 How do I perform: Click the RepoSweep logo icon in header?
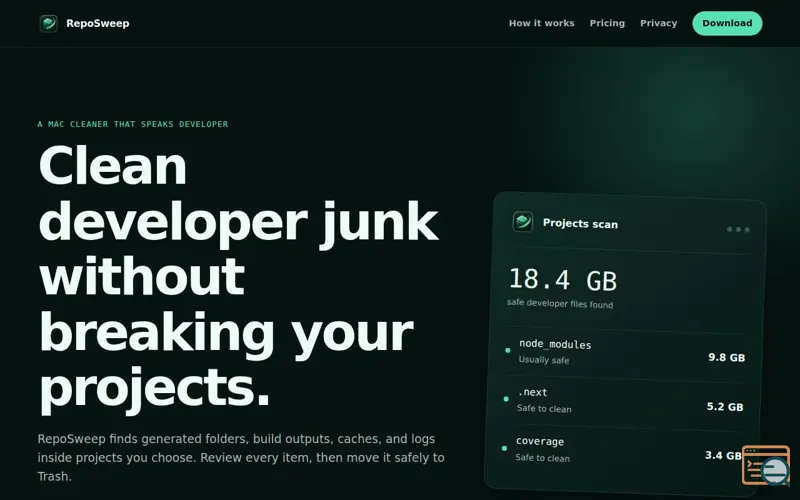(x=48, y=23)
